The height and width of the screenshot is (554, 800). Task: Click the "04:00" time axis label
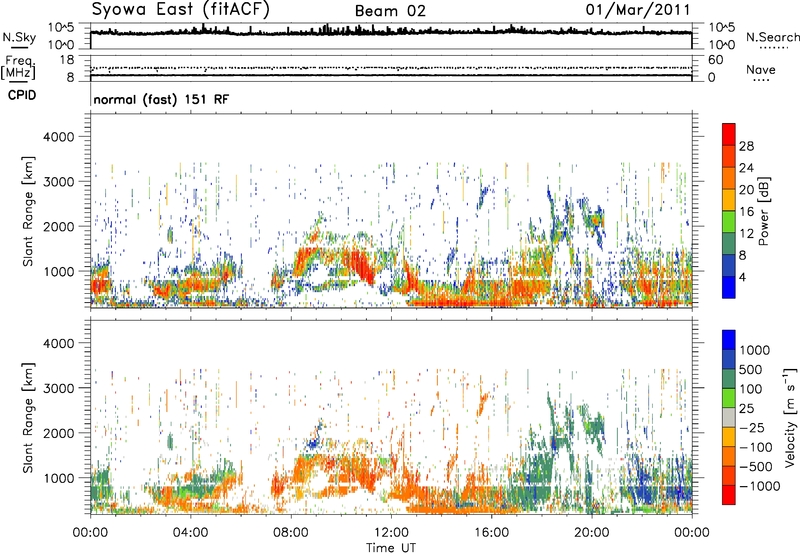(x=191, y=533)
